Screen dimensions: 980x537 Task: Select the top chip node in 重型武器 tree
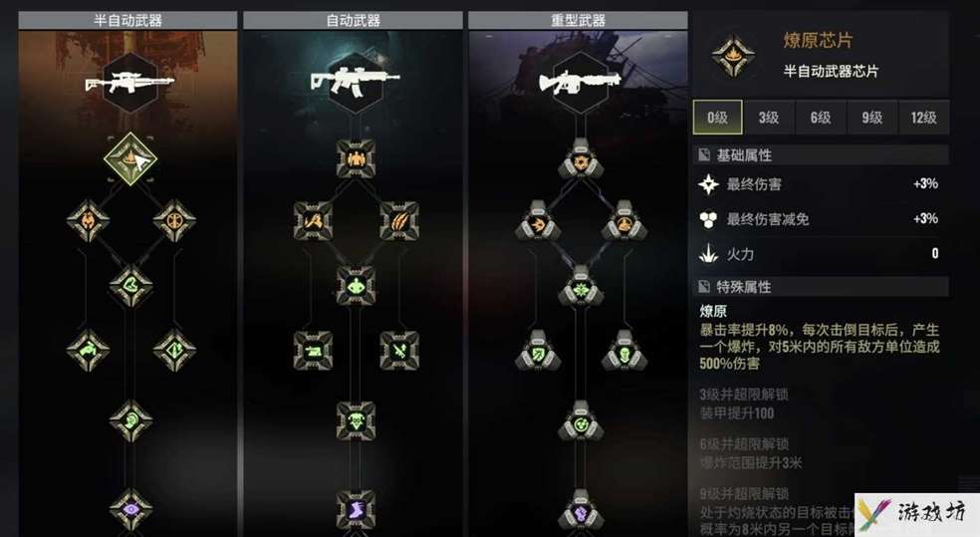click(581, 158)
